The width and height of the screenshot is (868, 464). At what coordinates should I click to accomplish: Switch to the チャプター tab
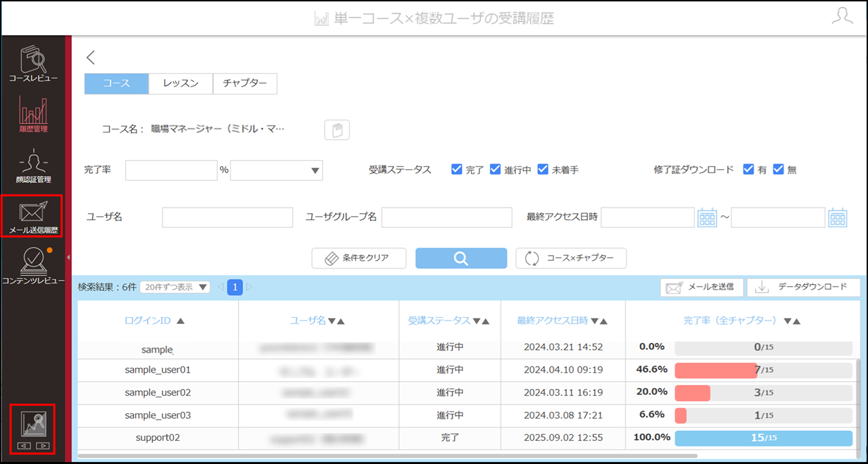point(245,84)
